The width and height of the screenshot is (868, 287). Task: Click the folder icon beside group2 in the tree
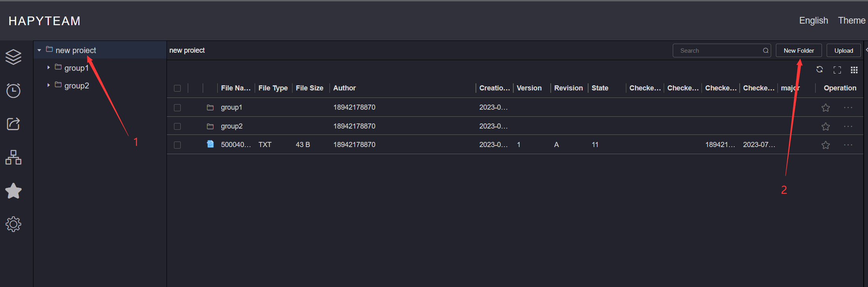[58, 85]
